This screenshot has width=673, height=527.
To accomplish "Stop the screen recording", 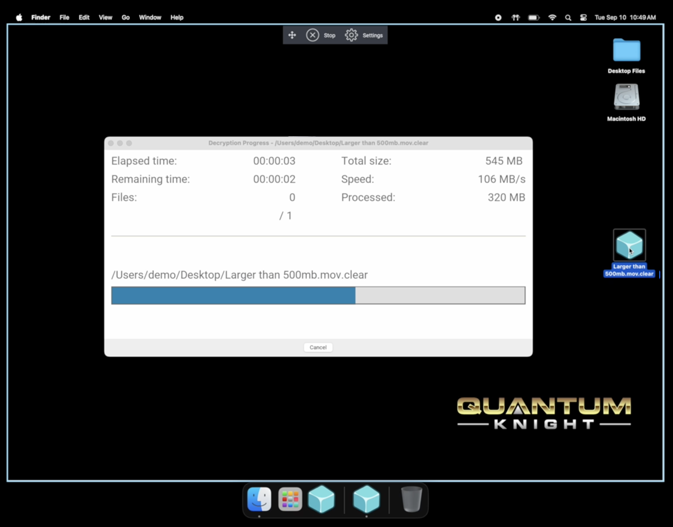I will (321, 35).
